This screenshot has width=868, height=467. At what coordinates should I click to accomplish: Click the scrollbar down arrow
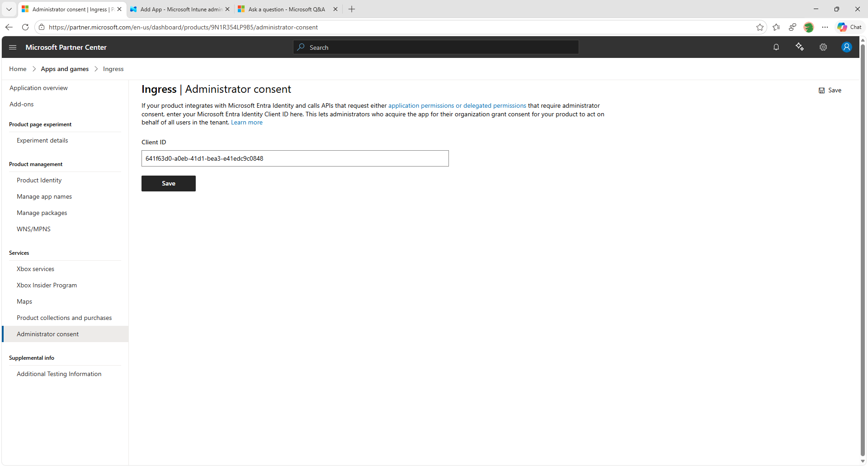point(863,461)
